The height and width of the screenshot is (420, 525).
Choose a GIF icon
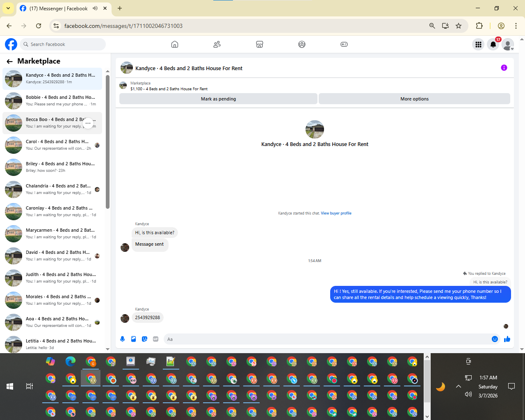pos(155,339)
